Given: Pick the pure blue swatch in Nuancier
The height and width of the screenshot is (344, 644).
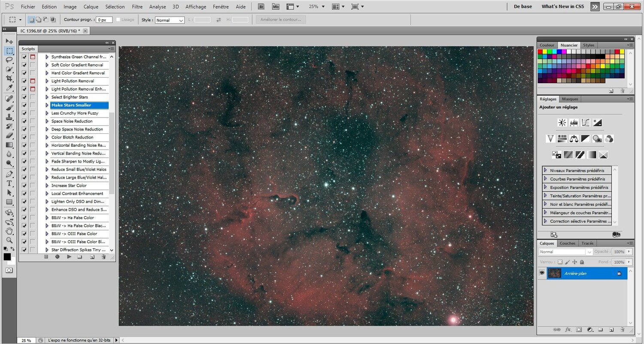Looking at the screenshot, I should click(x=559, y=52).
